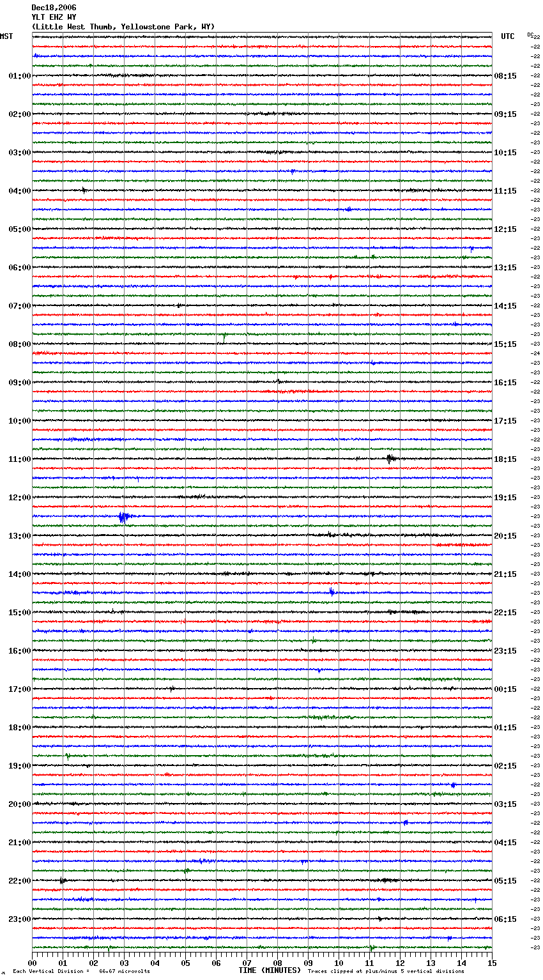
Task: Pick the 14:15 UTC time label
Action: coord(505,306)
